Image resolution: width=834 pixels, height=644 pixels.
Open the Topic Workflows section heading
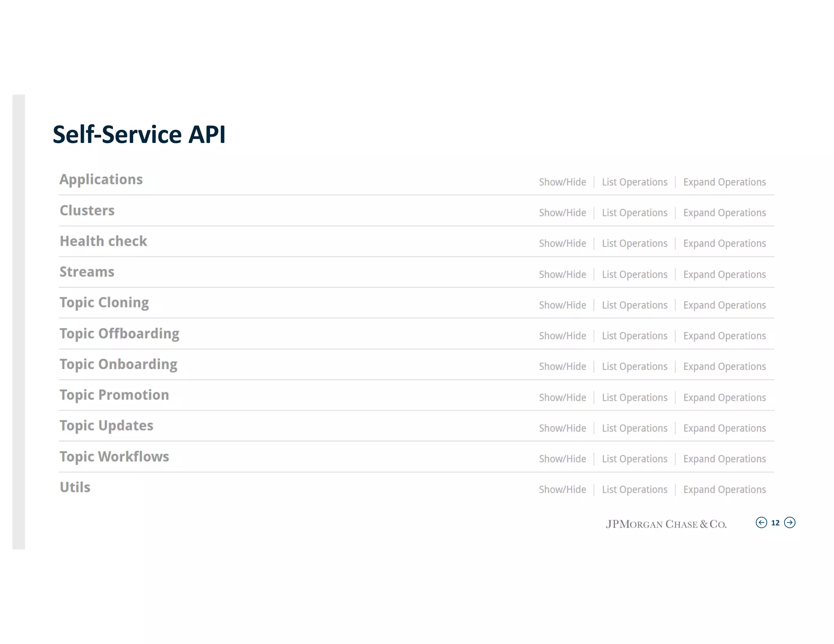coord(114,457)
